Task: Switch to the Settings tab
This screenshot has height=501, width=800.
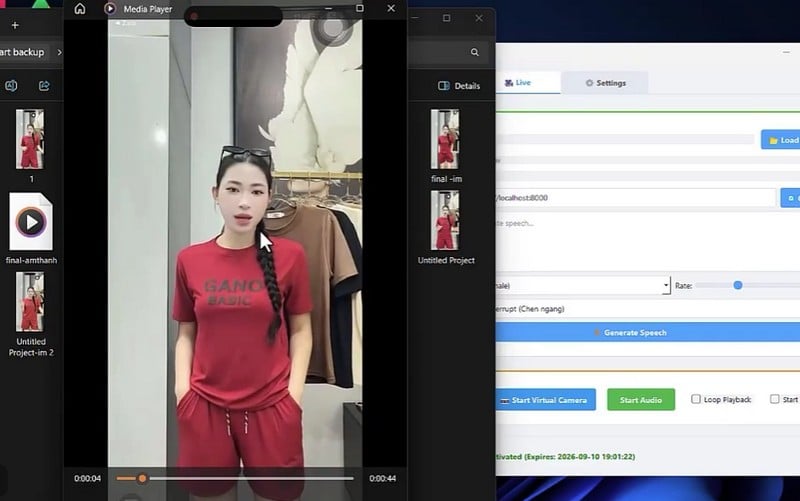Action: [605, 83]
